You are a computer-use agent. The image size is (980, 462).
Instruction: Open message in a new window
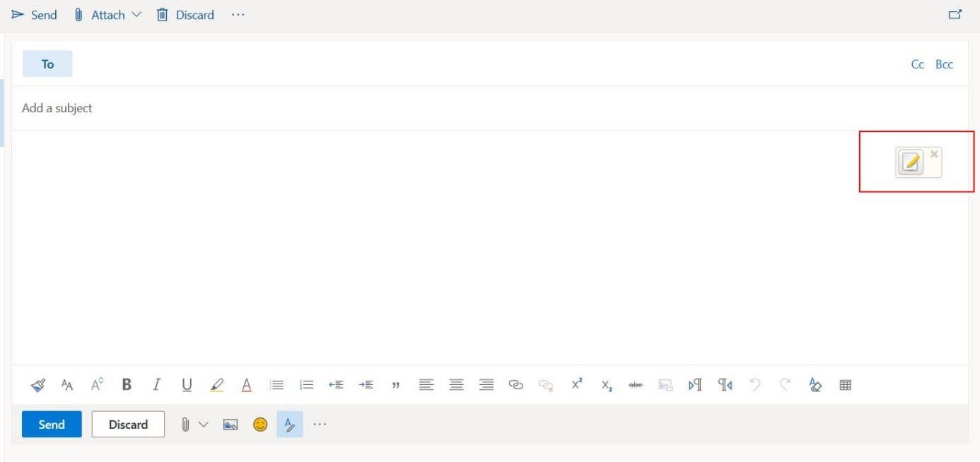coord(955,14)
